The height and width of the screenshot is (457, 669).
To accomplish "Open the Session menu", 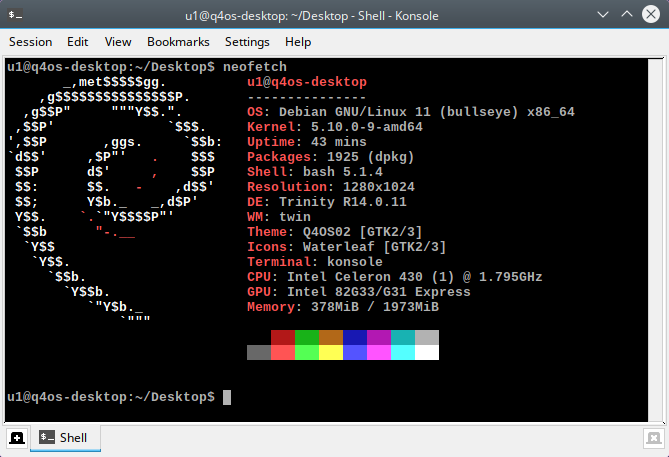I will [31, 42].
